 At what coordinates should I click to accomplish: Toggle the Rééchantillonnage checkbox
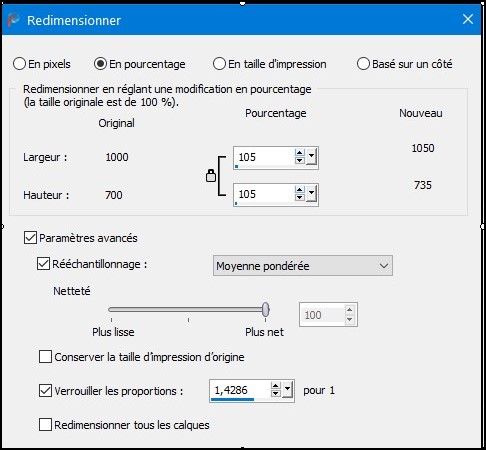[x=43, y=264]
